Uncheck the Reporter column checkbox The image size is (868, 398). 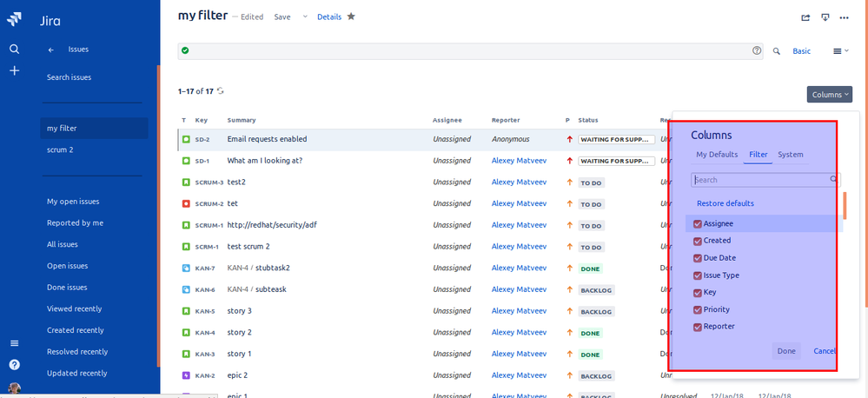[x=698, y=327]
